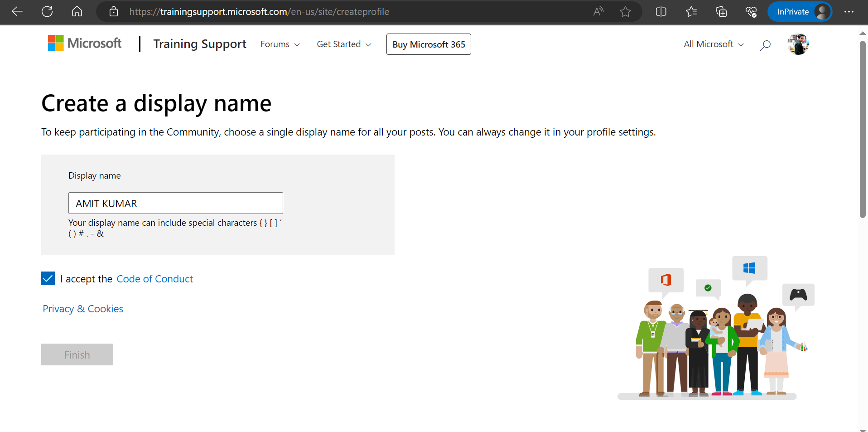Viewport: 868px width, 432px height.
Task: Uncheck the Code of Conduct acceptance checkbox
Action: [48, 278]
